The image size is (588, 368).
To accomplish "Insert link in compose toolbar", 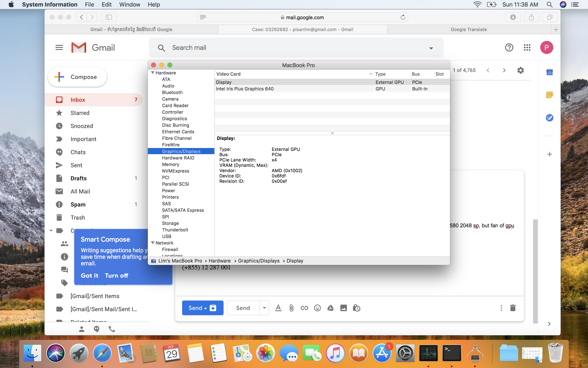I will 304,308.
